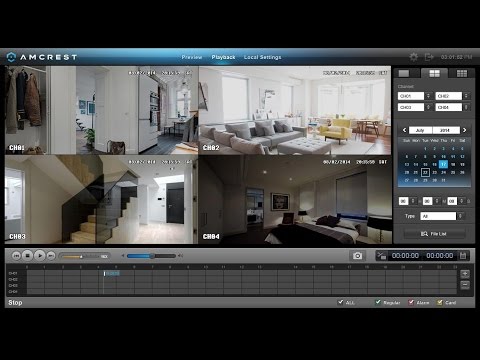Go to next month in calendar

click(x=464, y=130)
